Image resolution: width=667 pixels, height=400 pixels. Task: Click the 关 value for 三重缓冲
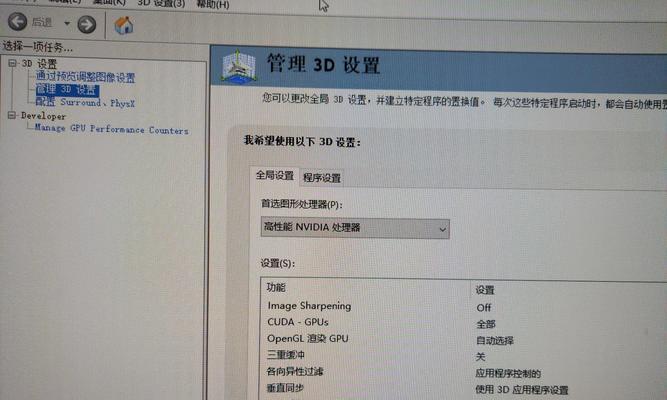tap(481, 357)
